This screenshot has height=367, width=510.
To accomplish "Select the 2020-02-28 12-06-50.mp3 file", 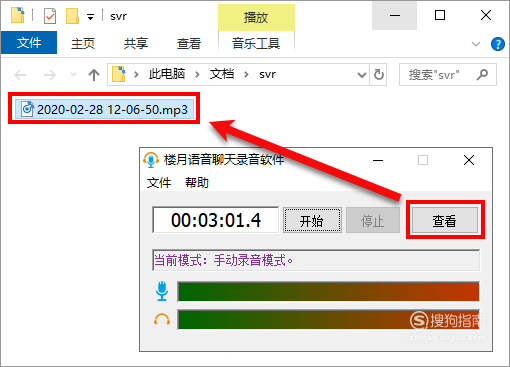I will (104, 109).
